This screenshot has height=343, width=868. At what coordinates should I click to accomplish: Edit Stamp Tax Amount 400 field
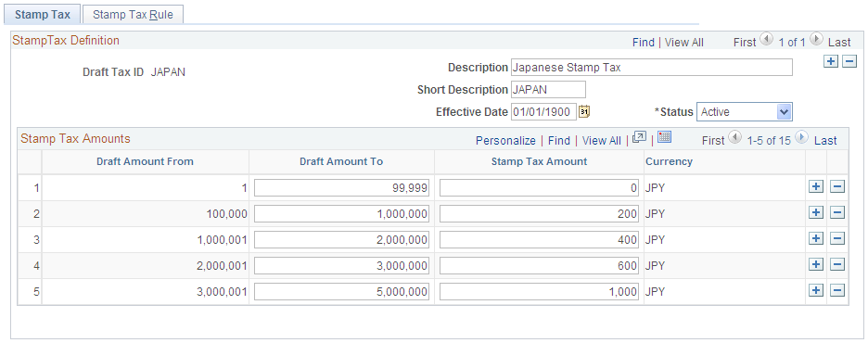539,239
